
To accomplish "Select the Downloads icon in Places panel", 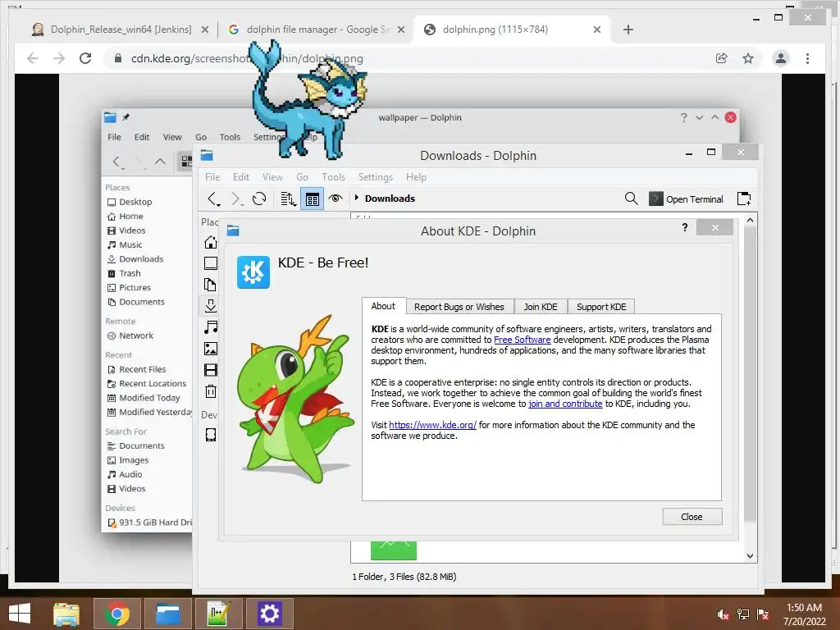I will tap(211, 306).
